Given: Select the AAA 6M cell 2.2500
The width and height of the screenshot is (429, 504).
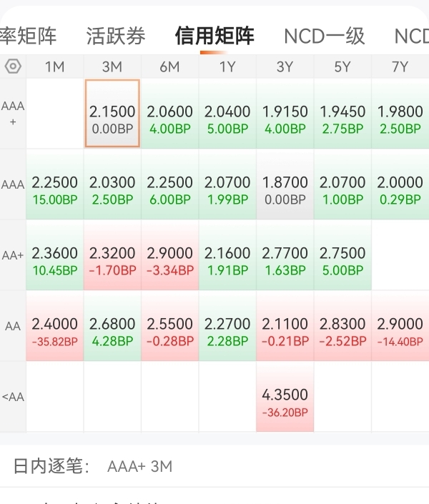Looking at the screenshot, I should pyautogui.click(x=170, y=184).
